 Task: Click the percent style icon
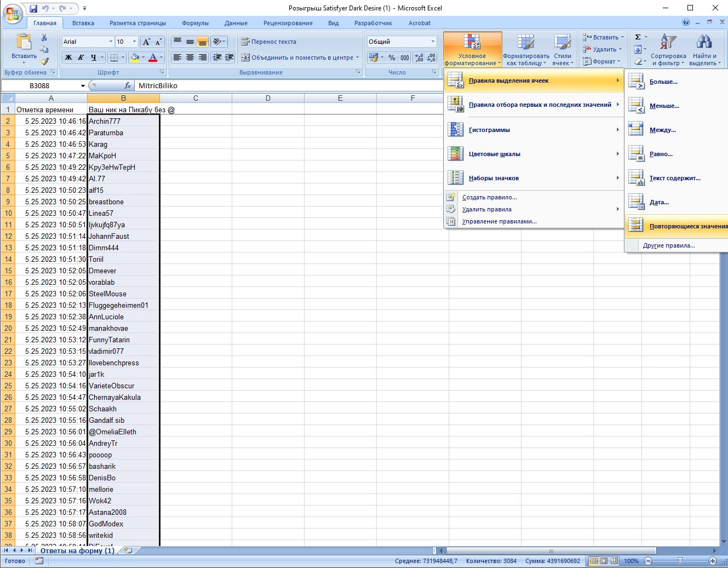coord(392,58)
